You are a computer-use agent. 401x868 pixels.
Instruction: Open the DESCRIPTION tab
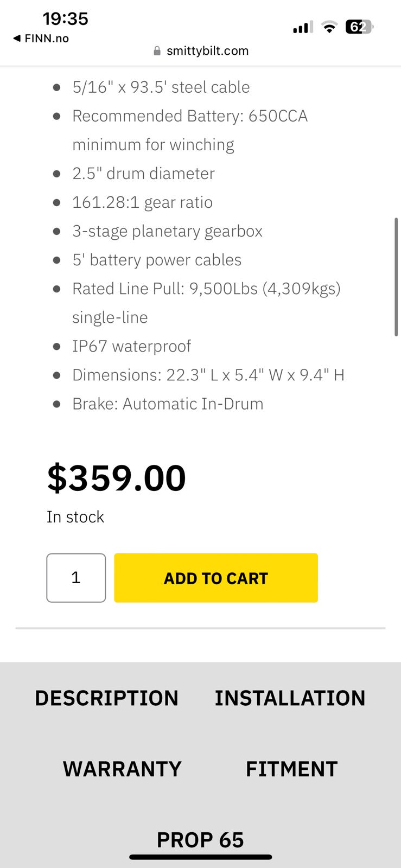coord(106,698)
